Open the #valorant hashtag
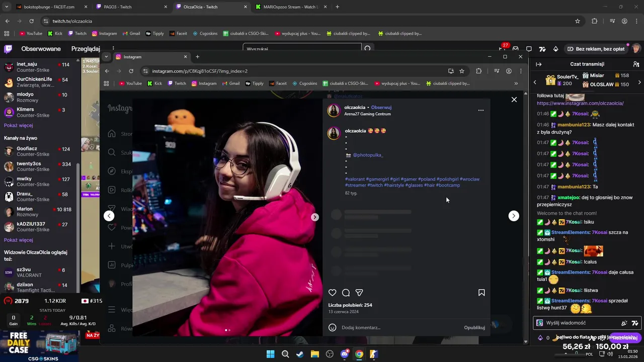 tap(355, 179)
